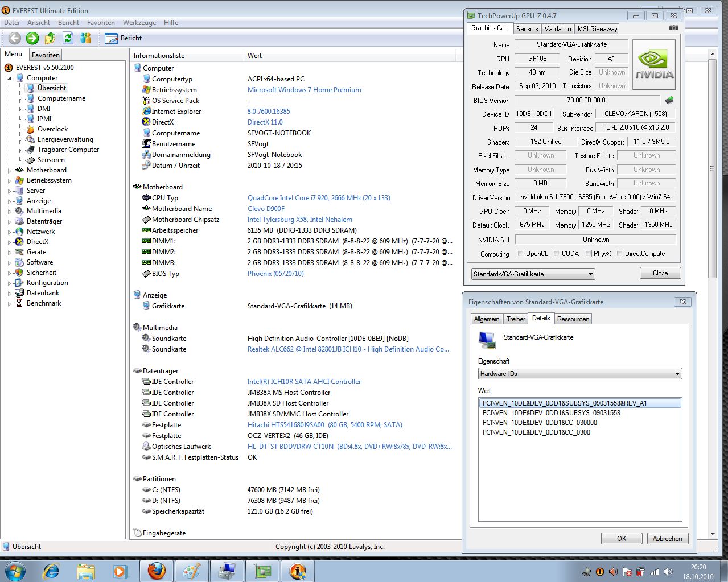Switch to the Favoriten sidebar tab
Image resolution: width=728 pixels, height=582 pixels.
click(46, 55)
